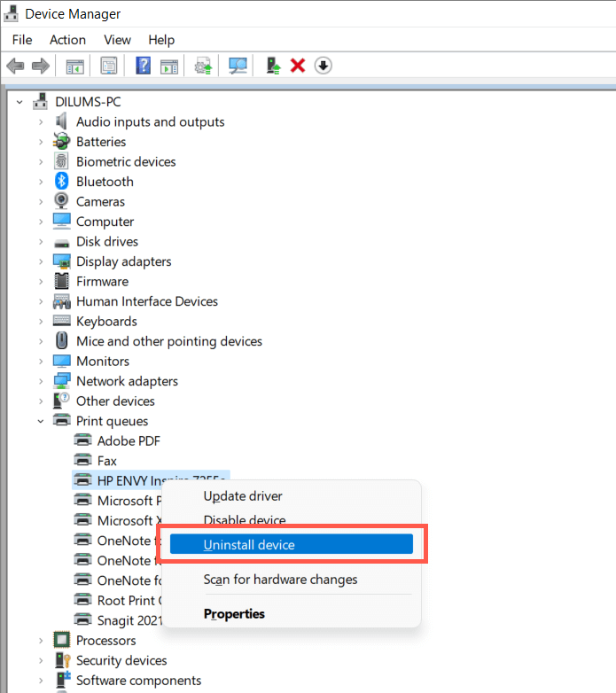Select the Monitors category label
Image resolution: width=616 pixels, height=693 pixels.
click(x=103, y=361)
